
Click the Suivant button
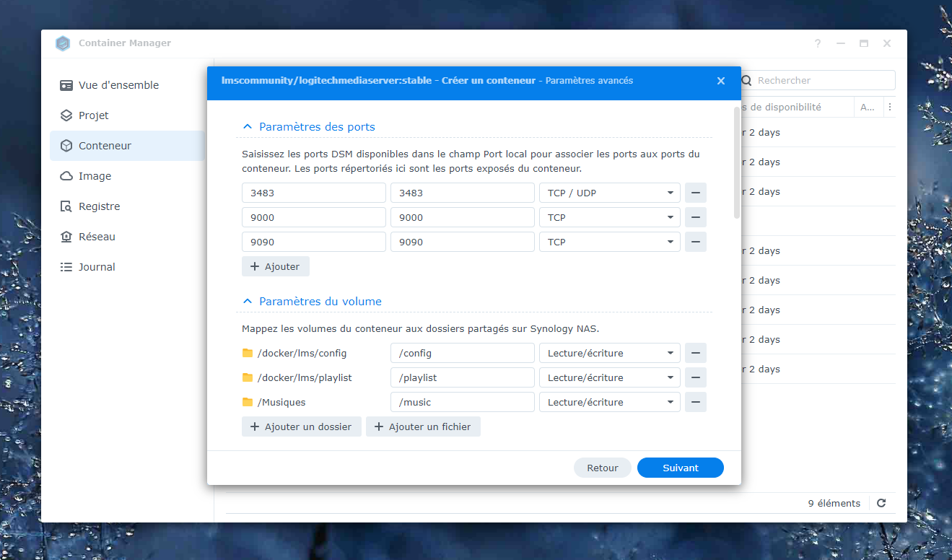click(x=681, y=468)
